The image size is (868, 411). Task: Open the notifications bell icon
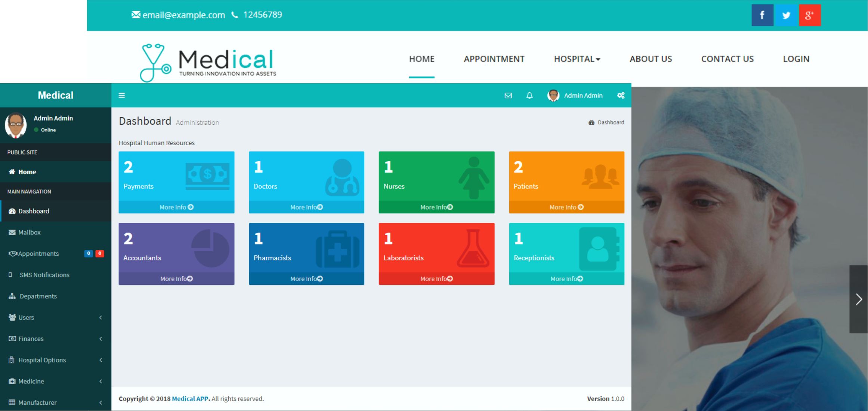point(529,96)
